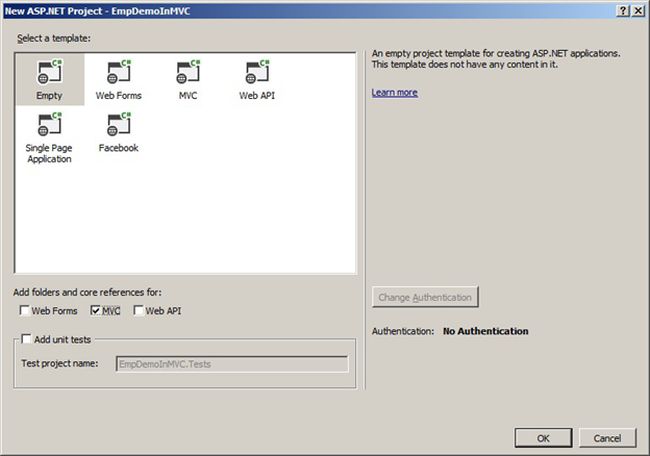
Task: Tick the Web API references checkbox
Action: pos(138,310)
